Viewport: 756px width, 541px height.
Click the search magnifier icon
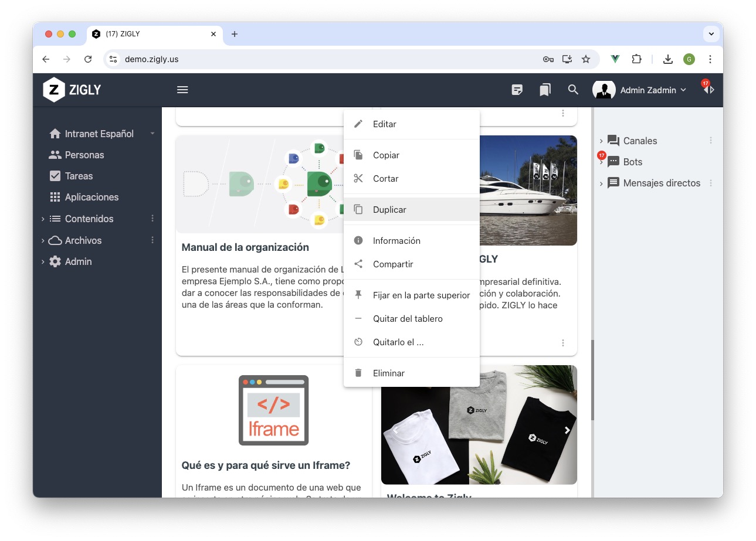pos(573,90)
